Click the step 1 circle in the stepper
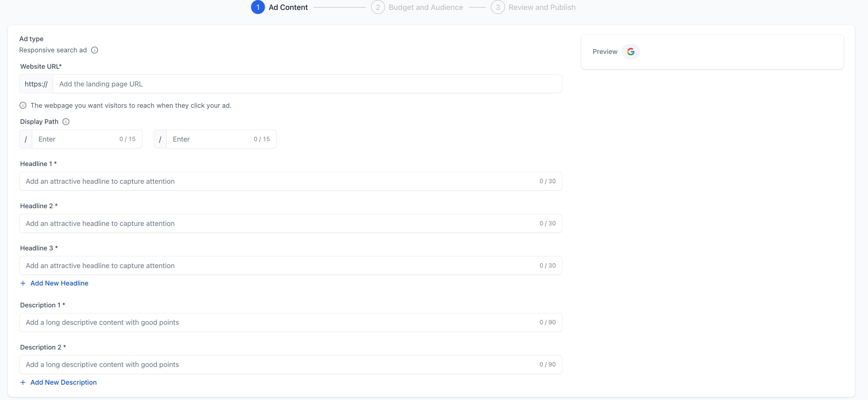868x400 pixels. [258, 7]
